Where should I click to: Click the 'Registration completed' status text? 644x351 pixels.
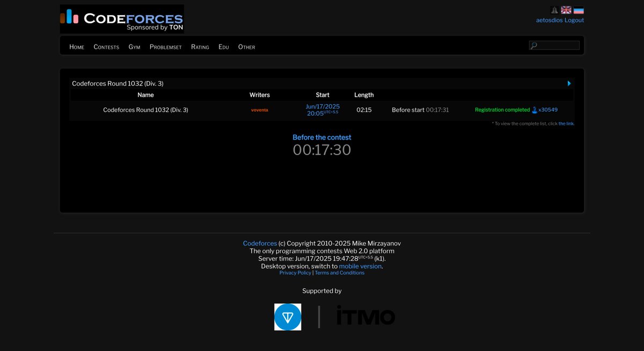502,110
